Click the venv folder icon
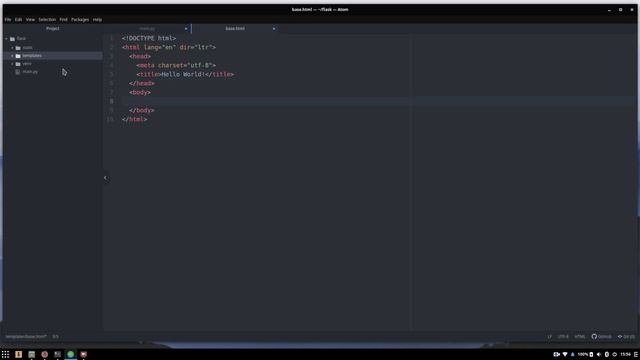The image size is (640, 360). coord(18,64)
